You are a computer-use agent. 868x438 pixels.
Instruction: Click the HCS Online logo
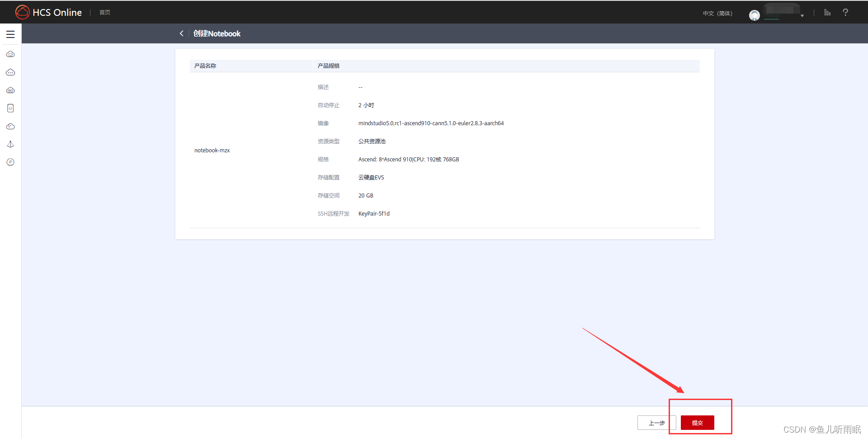[48, 12]
